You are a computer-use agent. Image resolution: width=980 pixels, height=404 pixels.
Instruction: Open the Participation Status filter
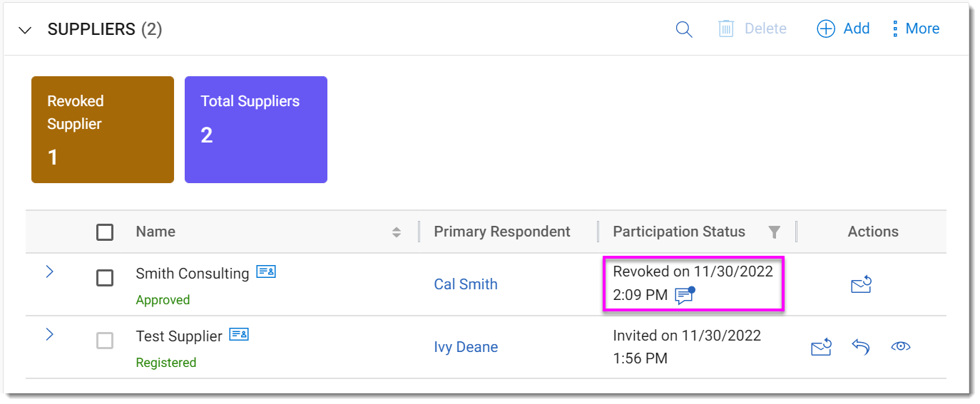[774, 232]
